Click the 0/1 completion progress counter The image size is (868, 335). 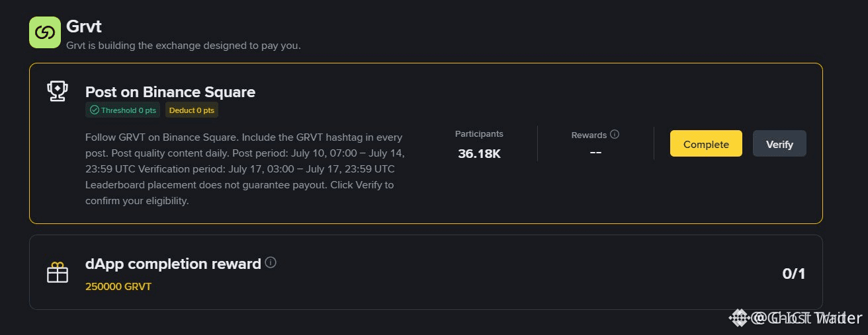[x=794, y=273]
